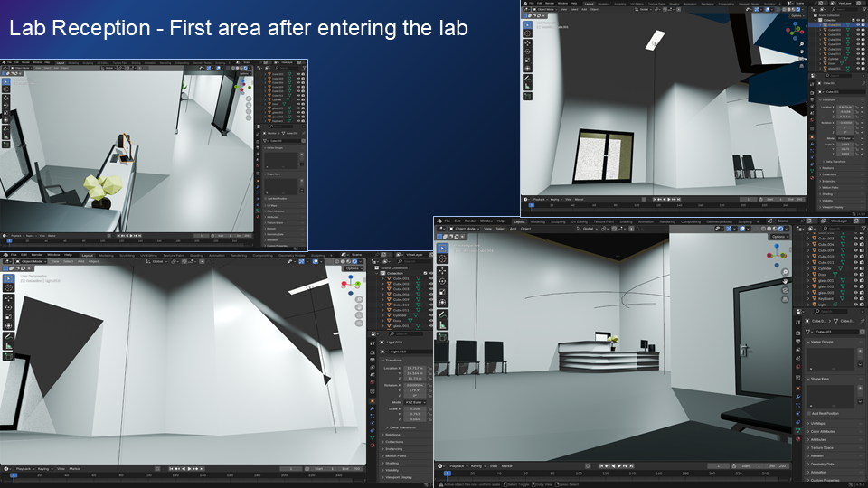Expand Color Attributes panel in bottom-right Blender properties

pyautogui.click(x=835, y=432)
